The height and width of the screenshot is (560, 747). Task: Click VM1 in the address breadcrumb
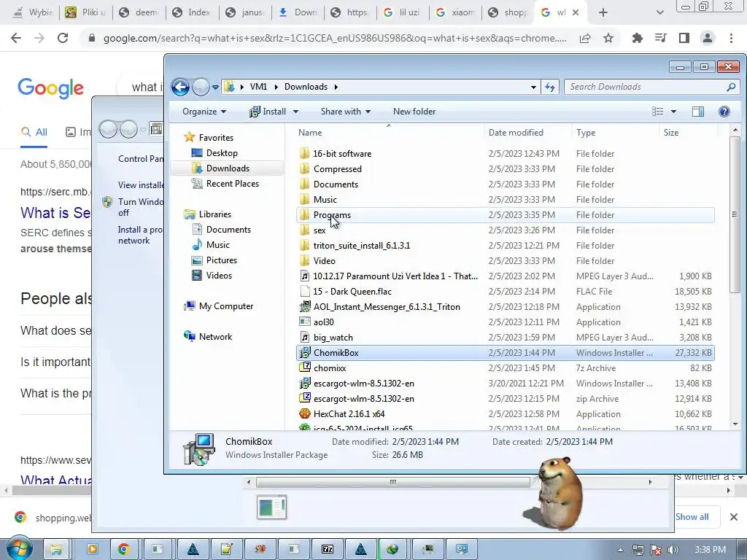258,87
